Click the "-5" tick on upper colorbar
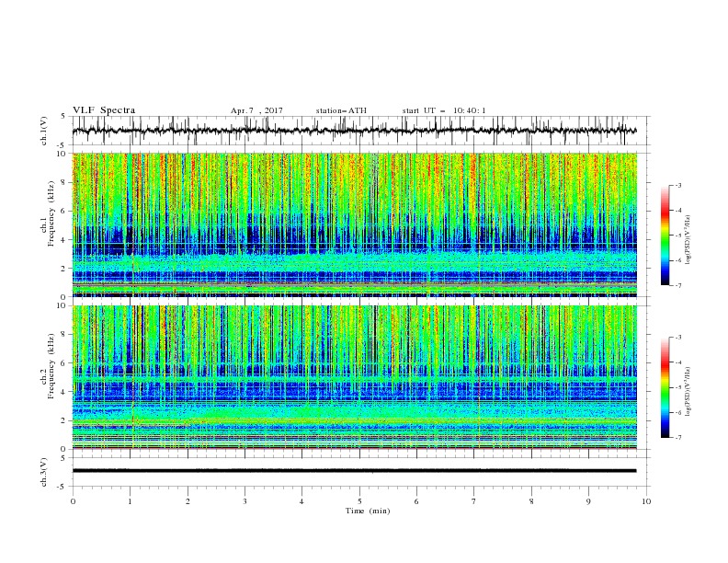 click(678, 236)
